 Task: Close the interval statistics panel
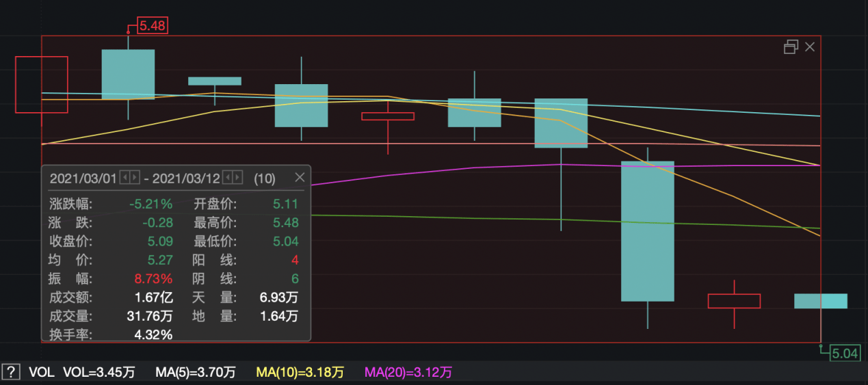(300, 177)
